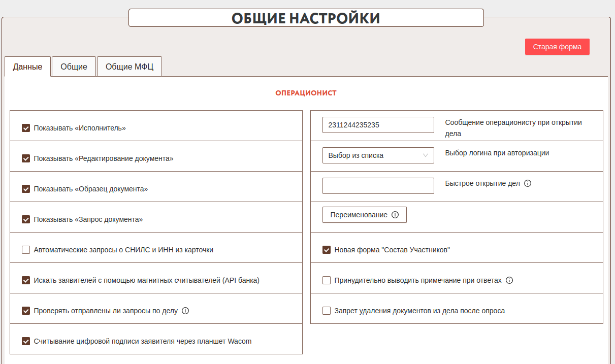Uncheck «Показывать «Исполнитель»» checkbox

click(x=26, y=128)
